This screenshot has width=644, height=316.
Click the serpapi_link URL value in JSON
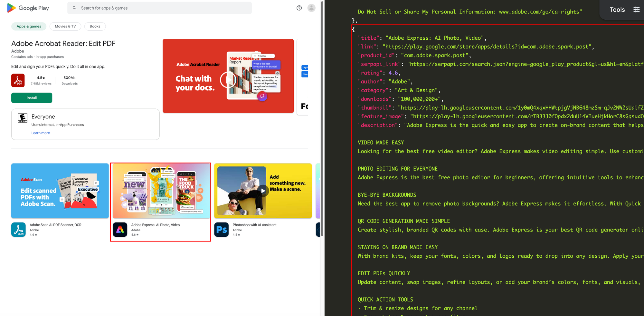pos(525,64)
